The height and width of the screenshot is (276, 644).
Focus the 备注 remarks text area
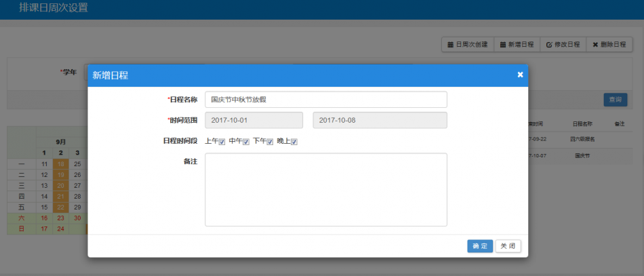(x=325, y=189)
